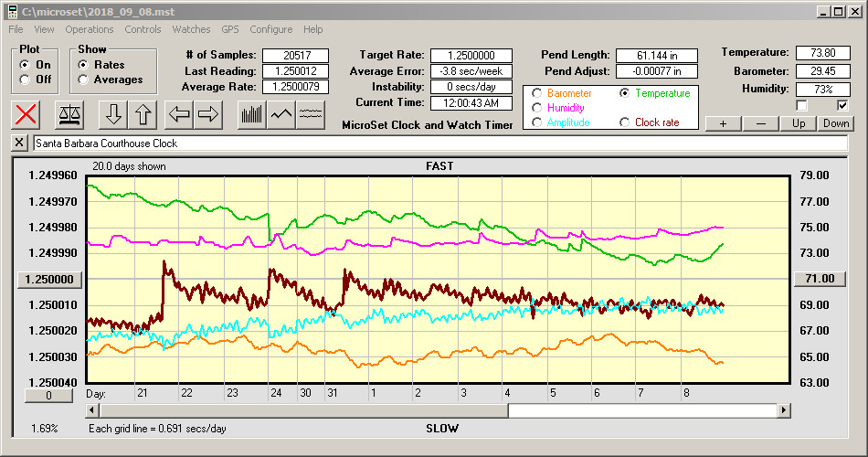Open the Controls menu
The image size is (868, 457).
[143, 29]
